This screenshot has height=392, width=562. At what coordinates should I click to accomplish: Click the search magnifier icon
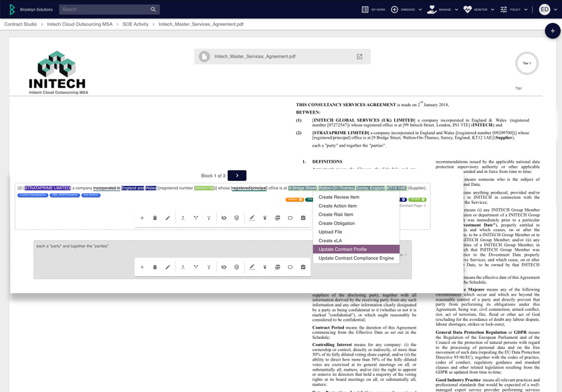[153, 9]
